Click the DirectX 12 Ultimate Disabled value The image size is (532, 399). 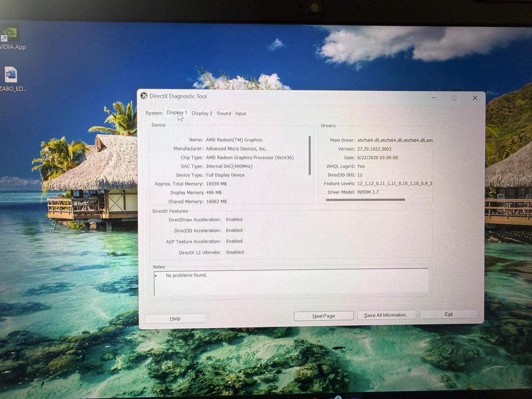click(x=235, y=252)
